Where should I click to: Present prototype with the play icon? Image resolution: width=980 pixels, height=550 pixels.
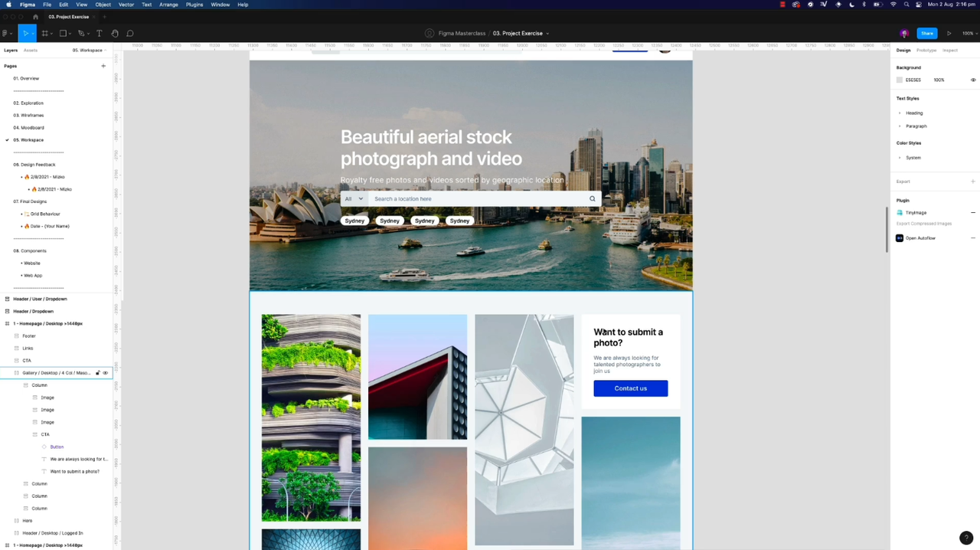coord(949,33)
